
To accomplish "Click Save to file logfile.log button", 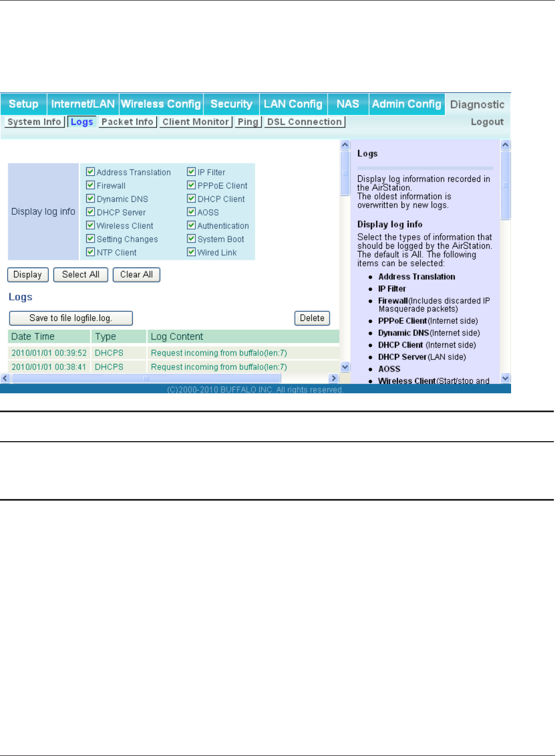I will [x=71, y=318].
